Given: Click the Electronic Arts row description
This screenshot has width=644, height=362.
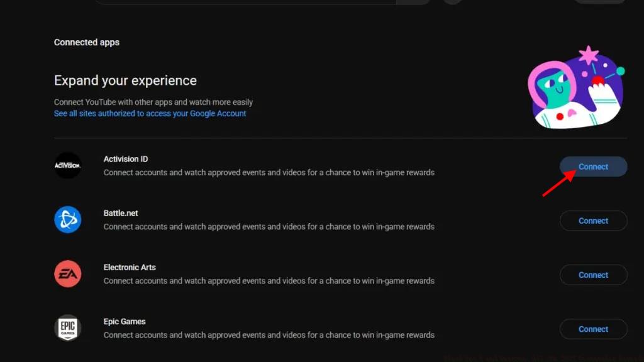Looking at the screenshot, I should [x=269, y=280].
